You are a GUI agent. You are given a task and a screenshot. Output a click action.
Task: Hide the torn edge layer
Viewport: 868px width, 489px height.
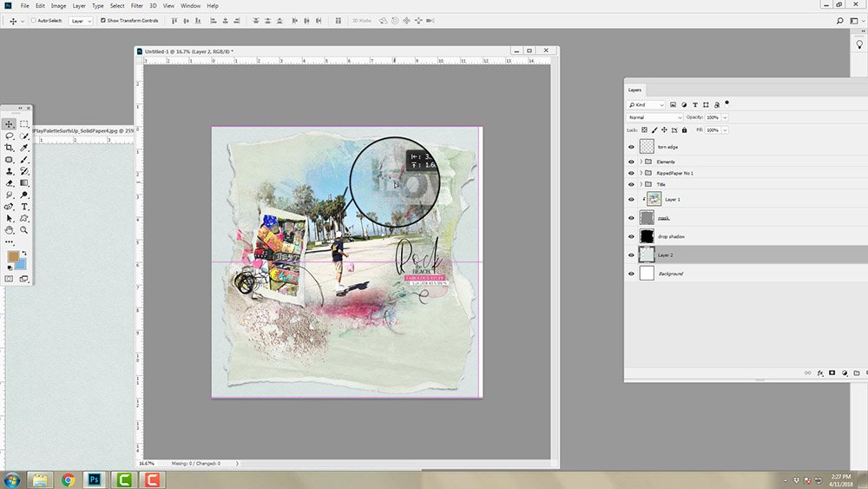[631, 147]
